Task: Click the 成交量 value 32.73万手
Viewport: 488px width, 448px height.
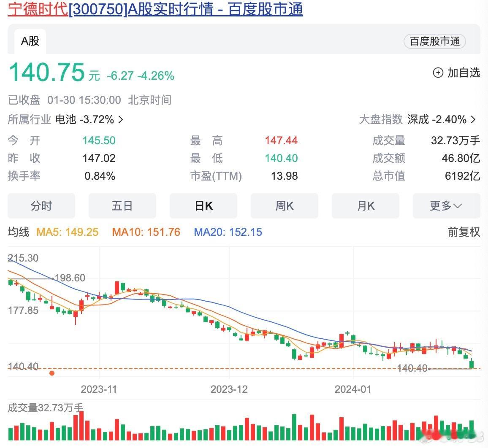Action: tap(455, 140)
